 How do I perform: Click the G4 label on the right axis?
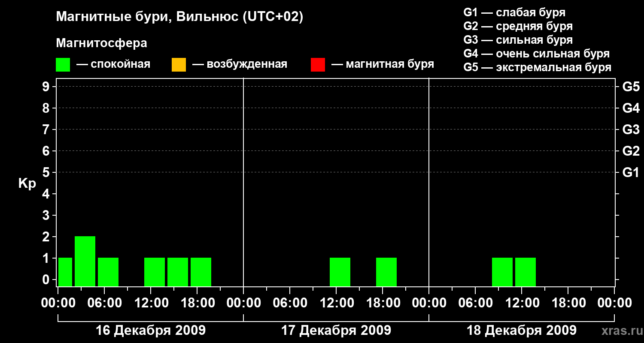click(x=631, y=108)
